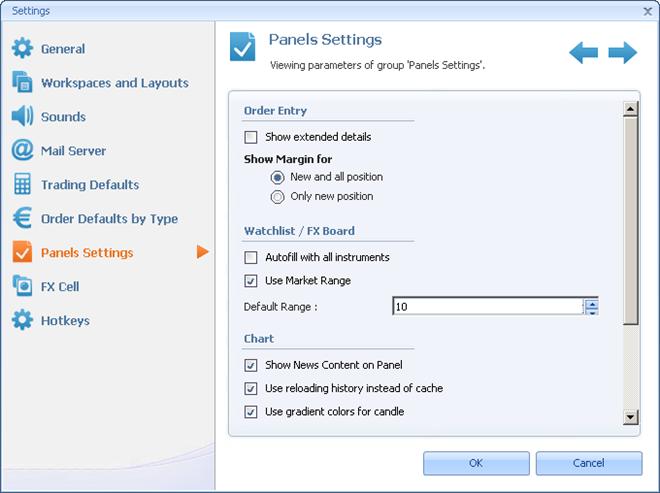Go to next settings group arrow
Image resolution: width=660 pixels, height=493 pixels.
(x=622, y=52)
